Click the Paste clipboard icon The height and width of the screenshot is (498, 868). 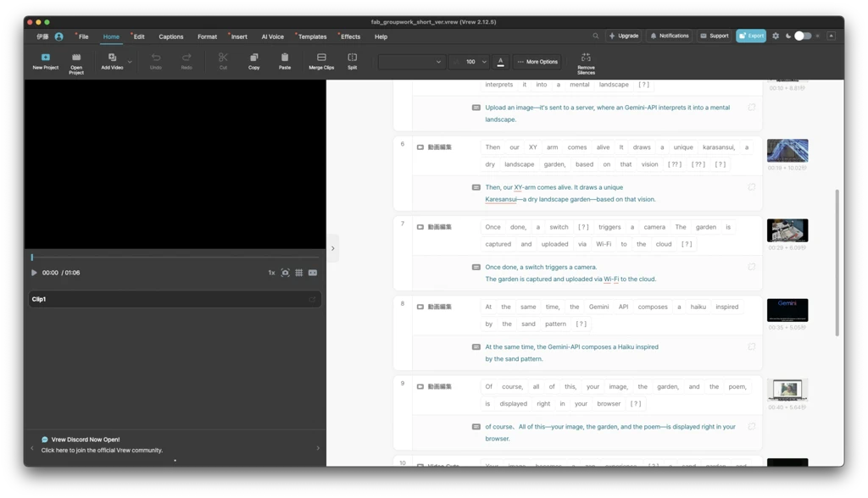[x=285, y=57]
